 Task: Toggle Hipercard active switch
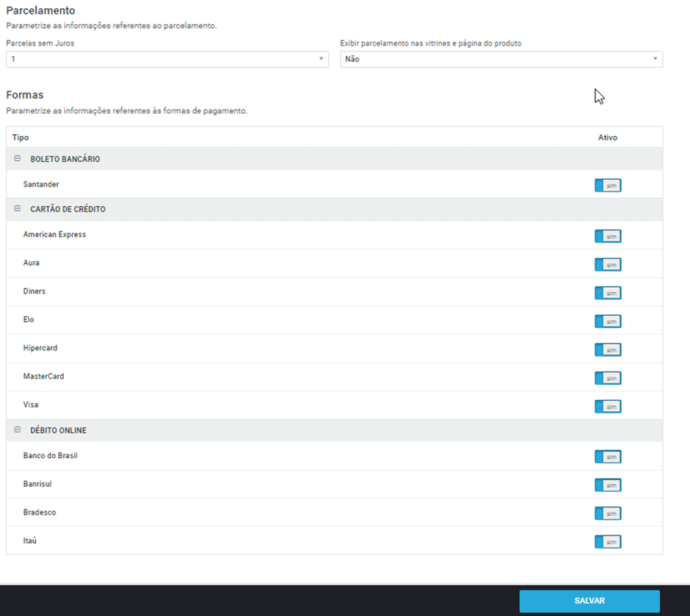coord(608,349)
